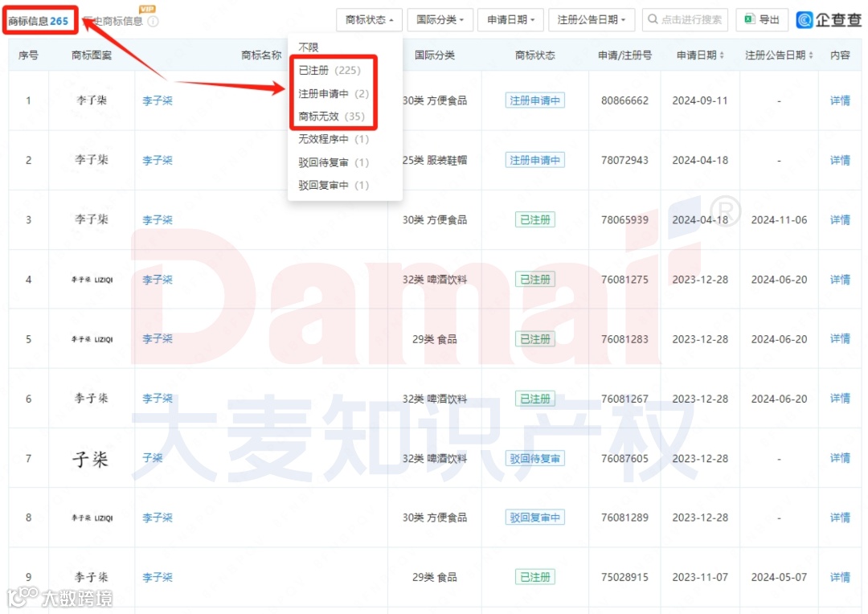Click the application number 76081275
This screenshot has height=614, width=868.
coord(624,280)
